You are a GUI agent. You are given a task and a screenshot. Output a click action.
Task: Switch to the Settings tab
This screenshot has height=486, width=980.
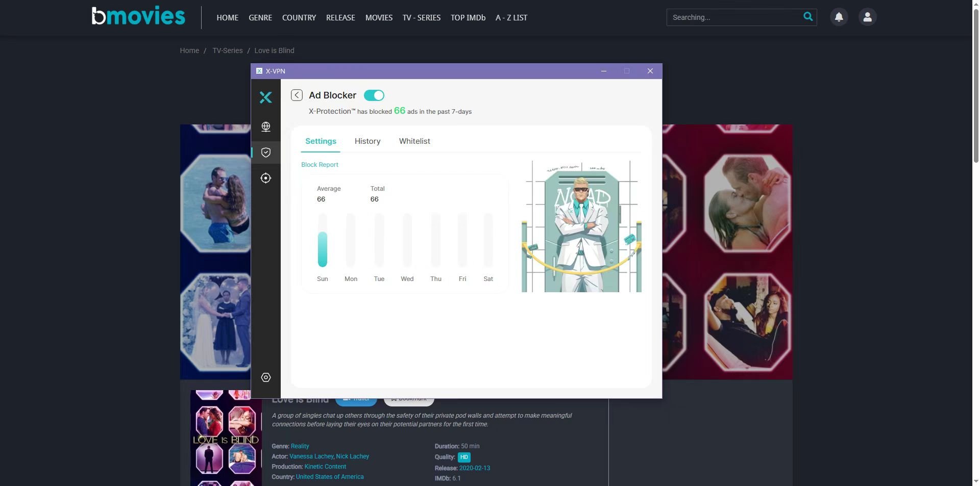pyautogui.click(x=321, y=141)
